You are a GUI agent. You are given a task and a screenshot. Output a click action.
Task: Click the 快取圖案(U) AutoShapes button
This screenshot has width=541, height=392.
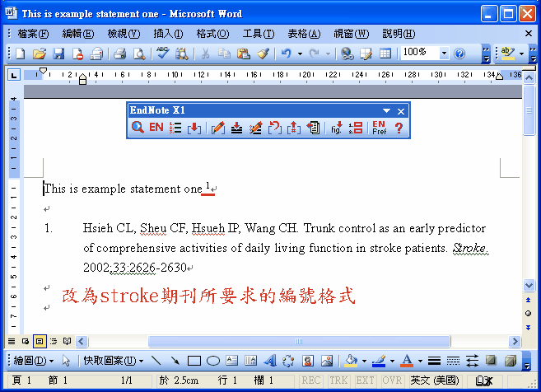[110, 361]
